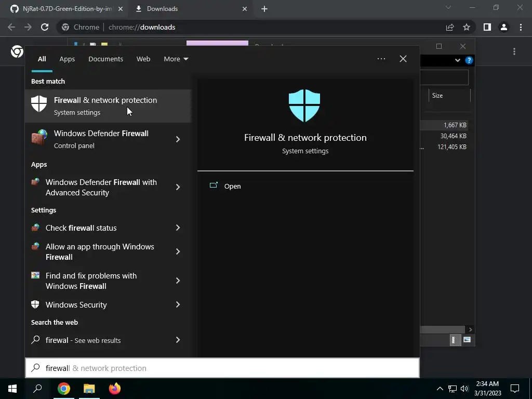Switch Explorer to large icons view
Image resolution: width=532 pixels, height=399 pixels.
[x=467, y=340]
